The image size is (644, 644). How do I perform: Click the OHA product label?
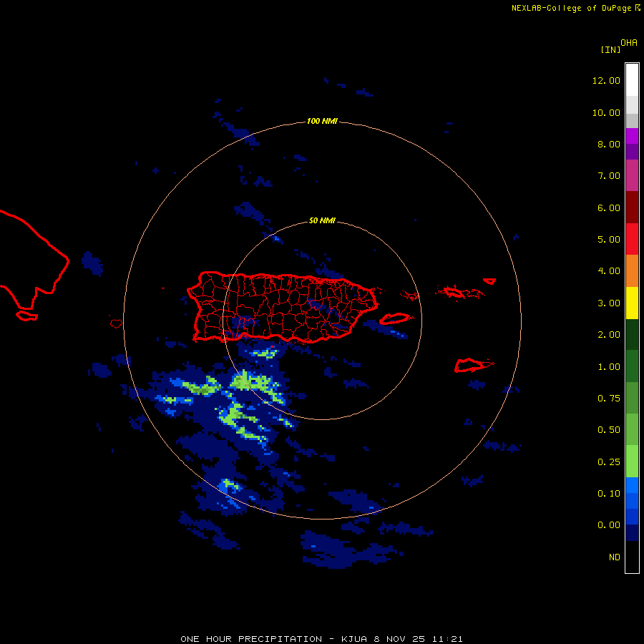coord(628,43)
